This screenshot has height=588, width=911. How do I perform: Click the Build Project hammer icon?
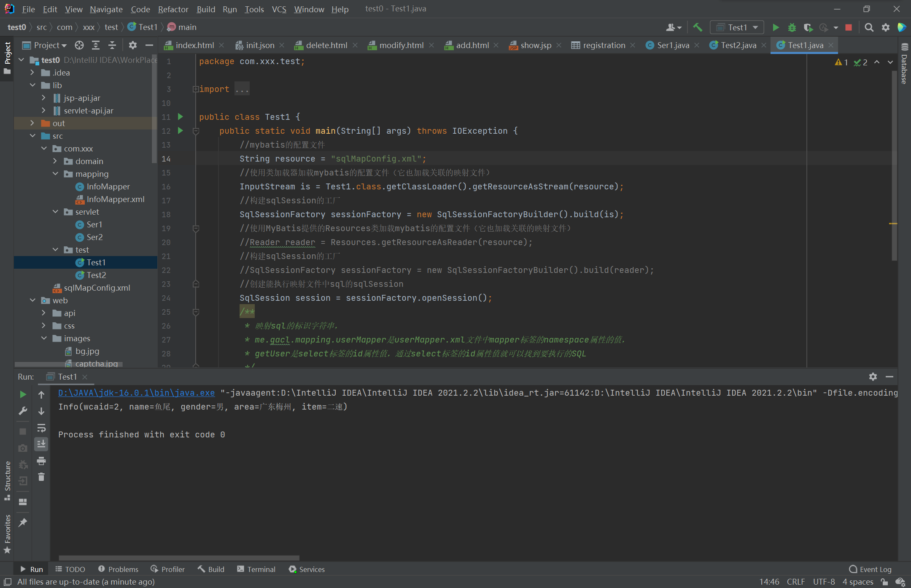[698, 27]
